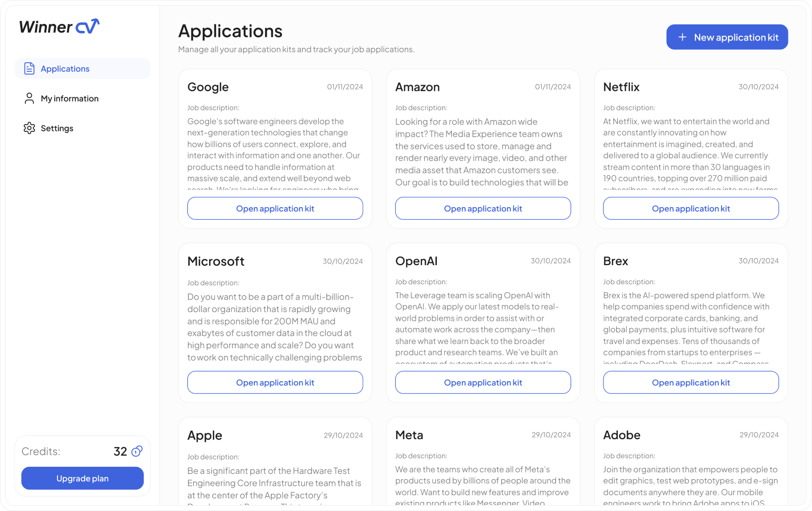This screenshot has height=511, width=812.
Task: Click the Winner CV logo
Action: [60, 27]
